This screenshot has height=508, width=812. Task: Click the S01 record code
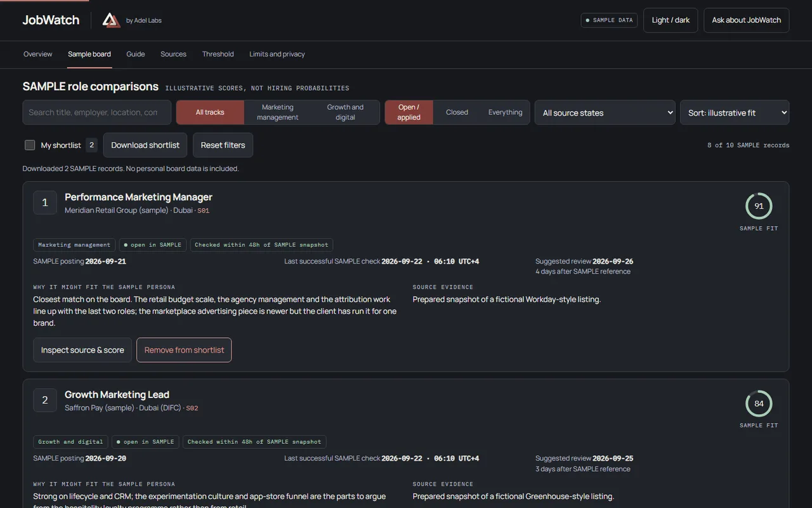[203, 210]
